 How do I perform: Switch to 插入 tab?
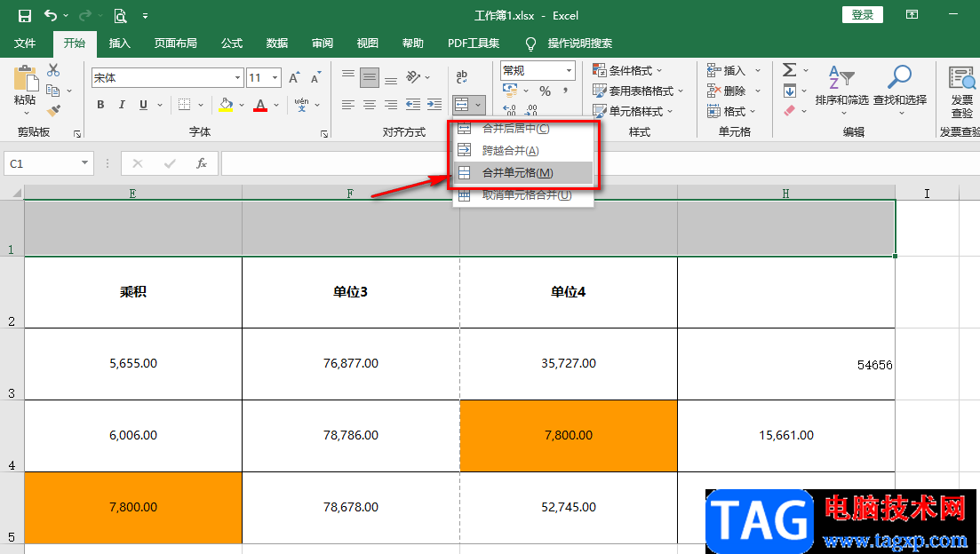pos(119,44)
